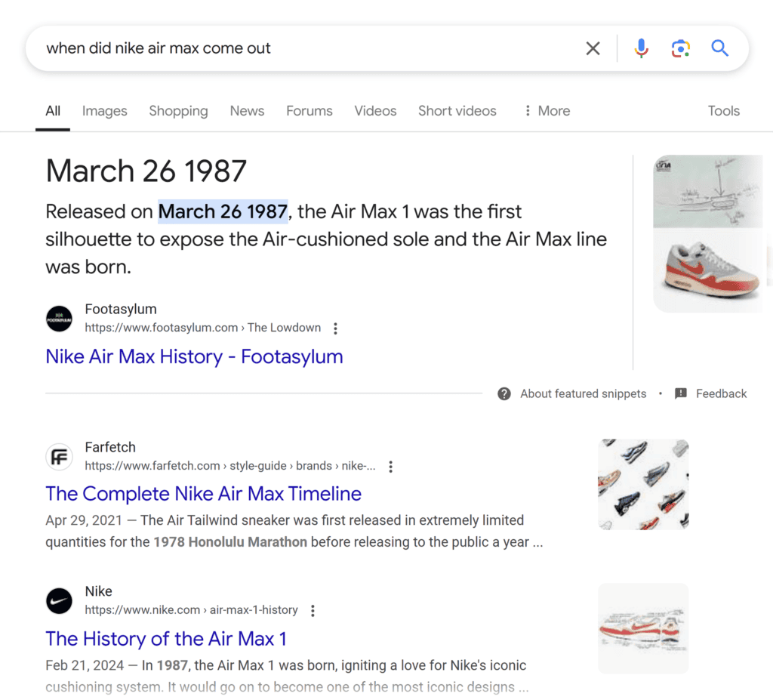The height and width of the screenshot is (700, 773).
Task: Switch to the Images tab
Action: coord(104,110)
